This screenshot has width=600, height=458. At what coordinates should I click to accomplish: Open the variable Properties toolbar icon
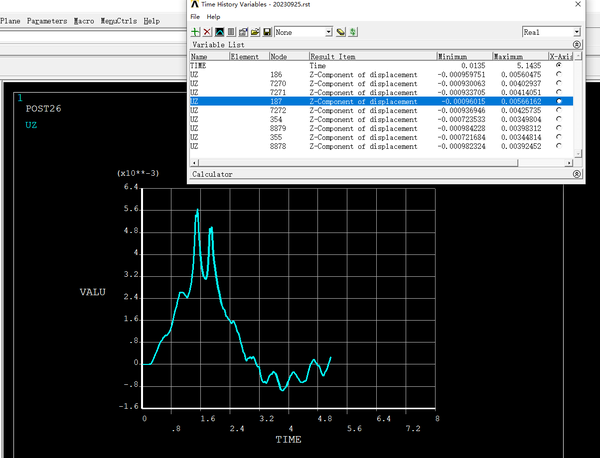tap(244, 32)
